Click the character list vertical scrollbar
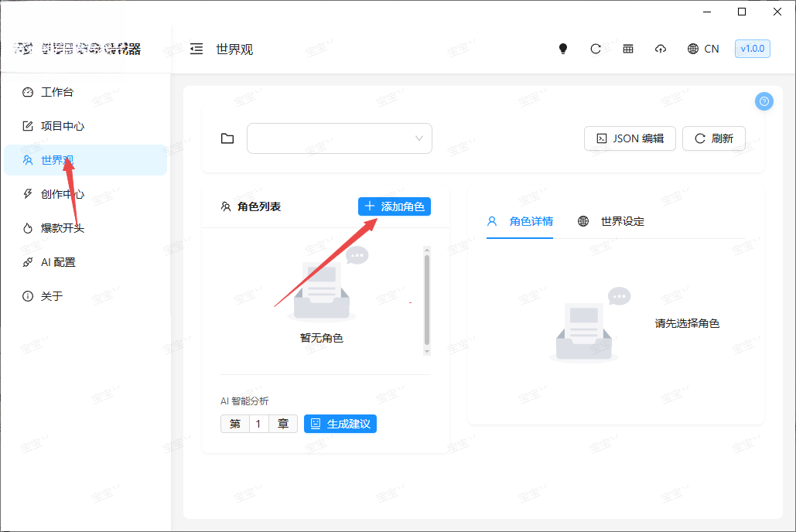The height and width of the screenshot is (532, 796). tap(427, 301)
